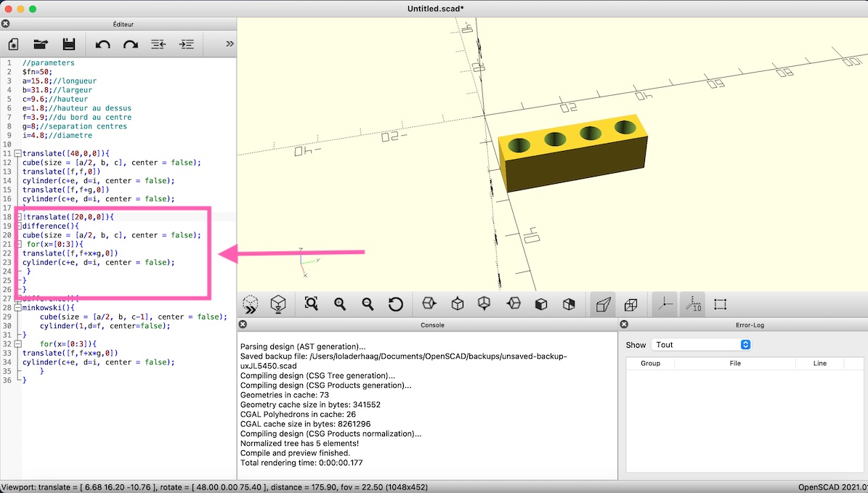Place cursor on 'translate([40,0,0]){' line
The image size is (868, 493).
66,153
